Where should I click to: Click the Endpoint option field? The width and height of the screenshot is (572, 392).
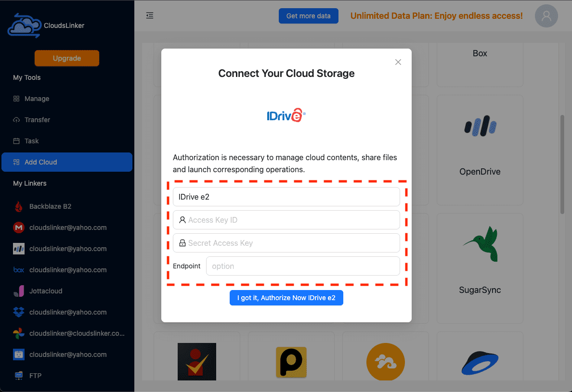pyautogui.click(x=303, y=266)
